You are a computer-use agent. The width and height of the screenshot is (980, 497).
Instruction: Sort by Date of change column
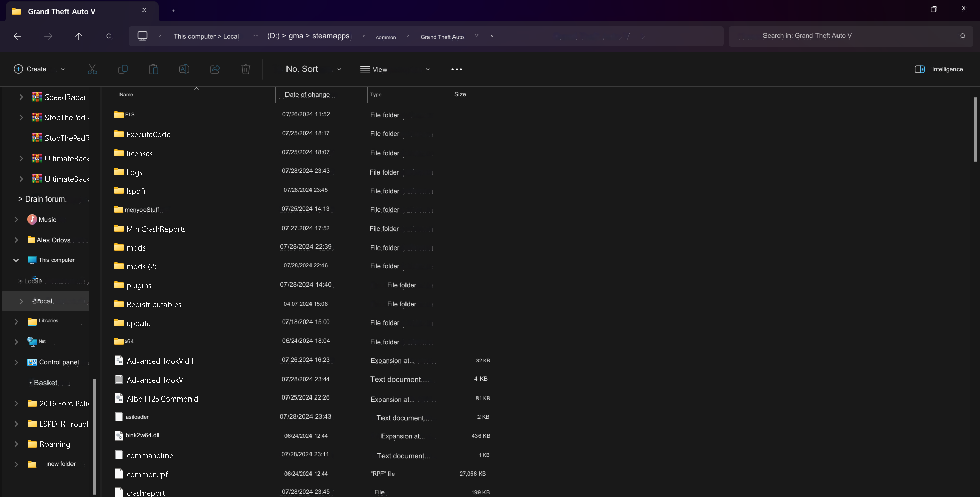click(307, 95)
